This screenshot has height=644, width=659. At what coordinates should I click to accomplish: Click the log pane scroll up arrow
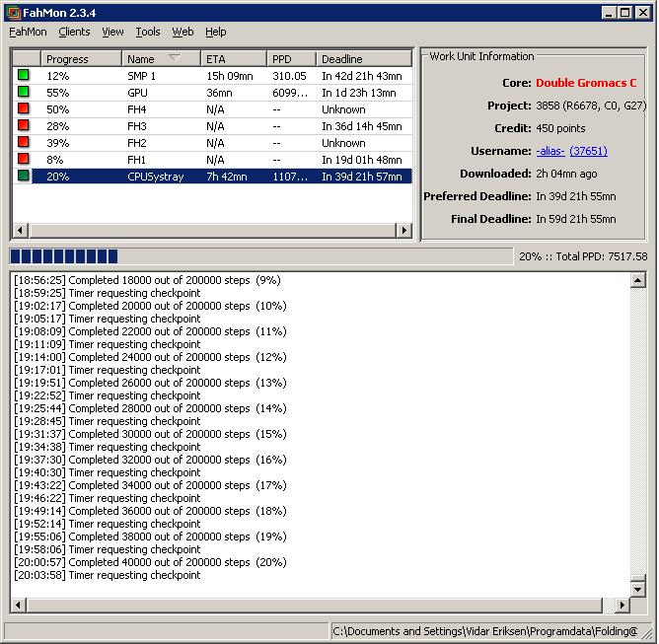[637, 280]
